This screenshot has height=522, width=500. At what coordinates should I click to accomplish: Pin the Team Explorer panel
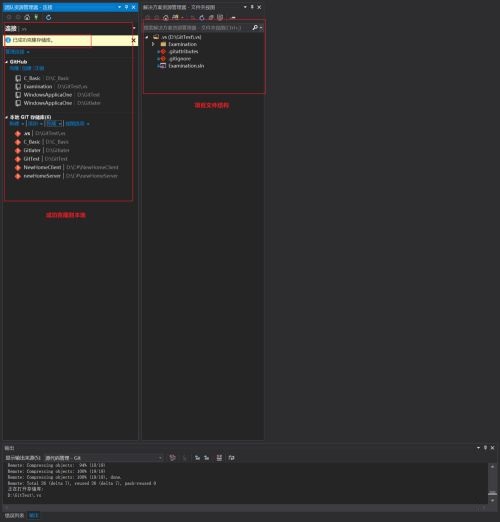[126, 7]
